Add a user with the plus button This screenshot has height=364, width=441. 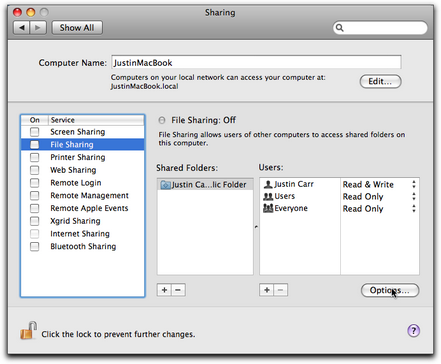tap(267, 290)
